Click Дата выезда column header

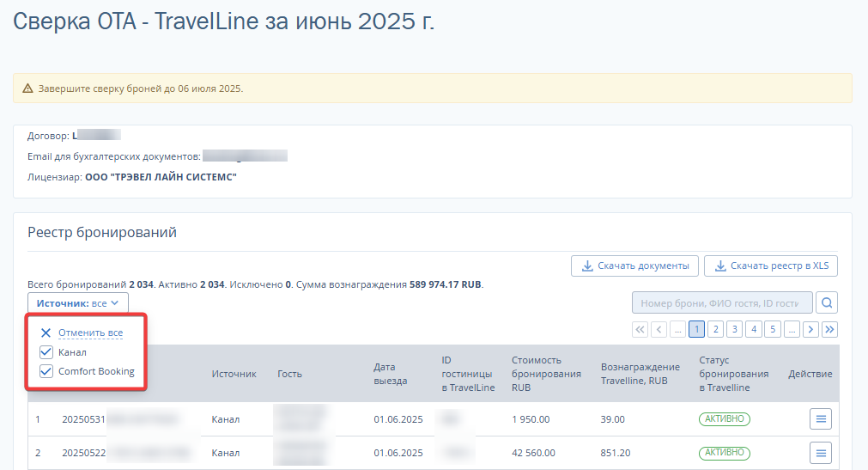point(391,374)
